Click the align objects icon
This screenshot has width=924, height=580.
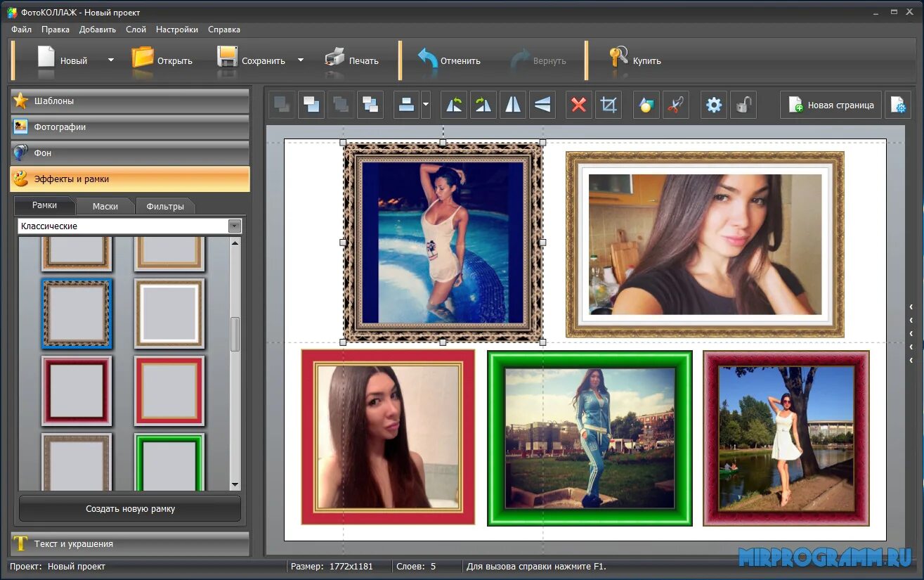pyautogui.click(x=406, y=105)
